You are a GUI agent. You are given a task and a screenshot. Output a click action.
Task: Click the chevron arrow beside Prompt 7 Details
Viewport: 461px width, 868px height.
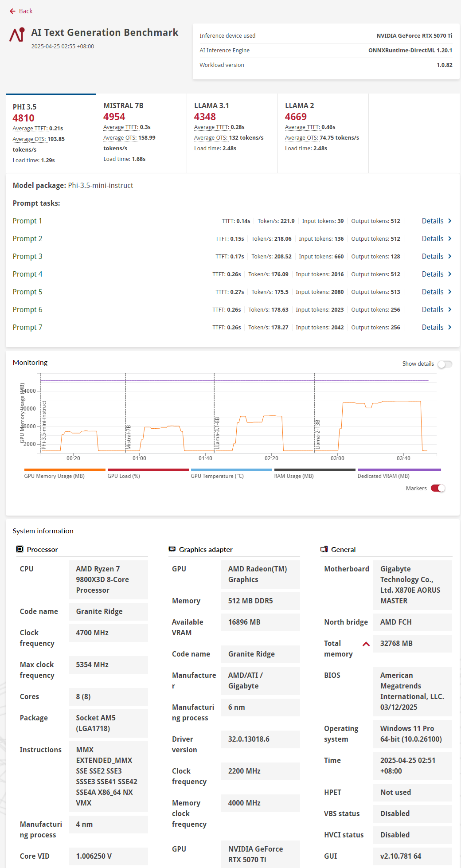coord(449,327)
